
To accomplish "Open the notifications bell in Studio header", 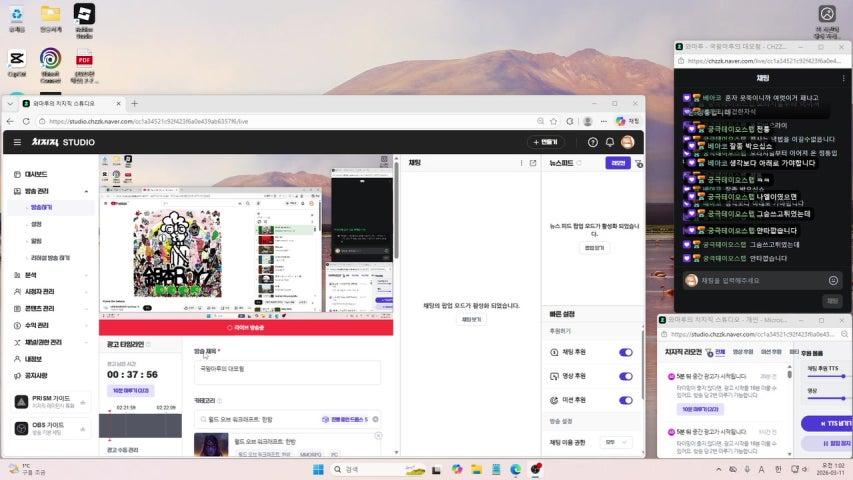I will (x=610, y=142).
